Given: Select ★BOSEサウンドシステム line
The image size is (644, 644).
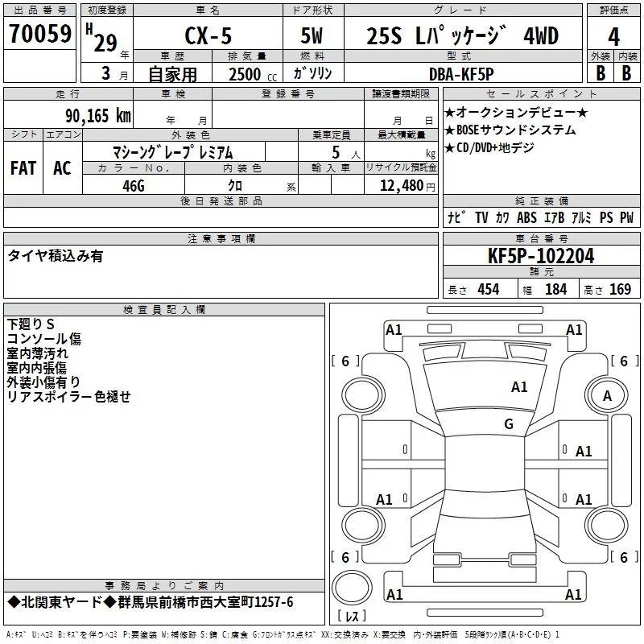Looking at the screenshot, I should (x=510, y=130).
